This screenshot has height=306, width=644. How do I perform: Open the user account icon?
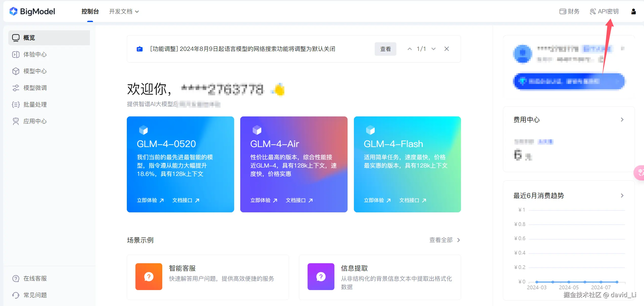tap(633, 11)
